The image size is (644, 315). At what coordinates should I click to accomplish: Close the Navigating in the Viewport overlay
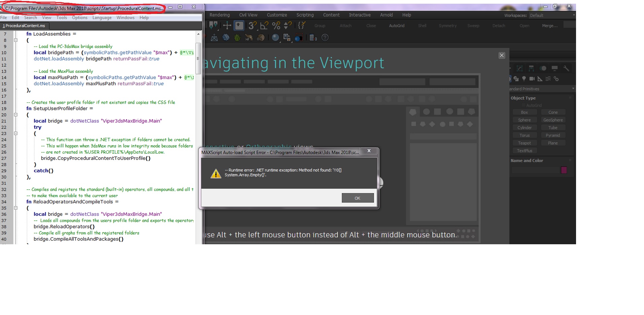pyautogui.click(x=502, y=56)
